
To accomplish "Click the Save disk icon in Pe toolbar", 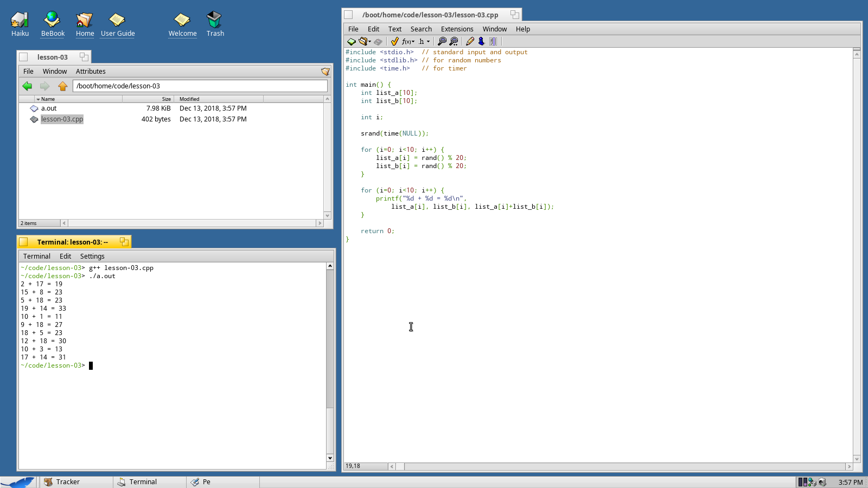I will coord(378,41).
